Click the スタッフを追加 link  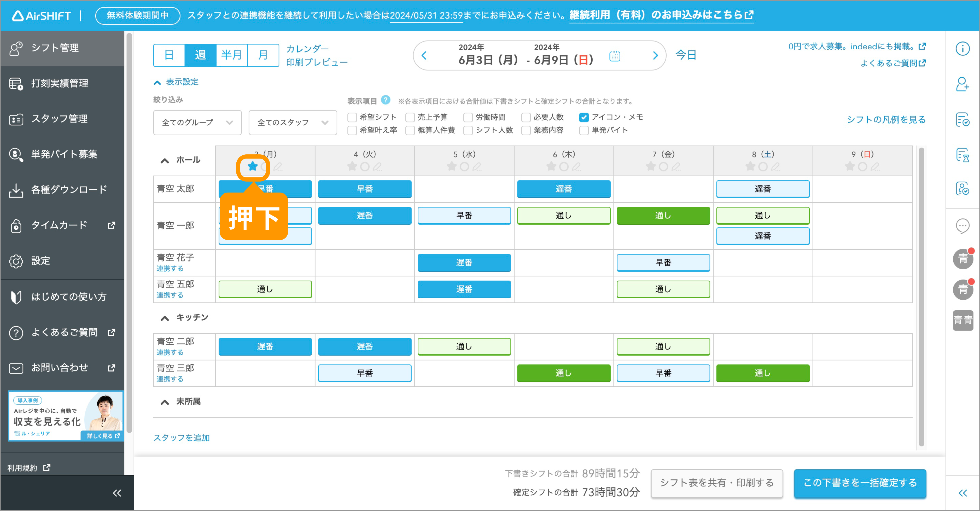pyautogui.click(x=182, y=438)
